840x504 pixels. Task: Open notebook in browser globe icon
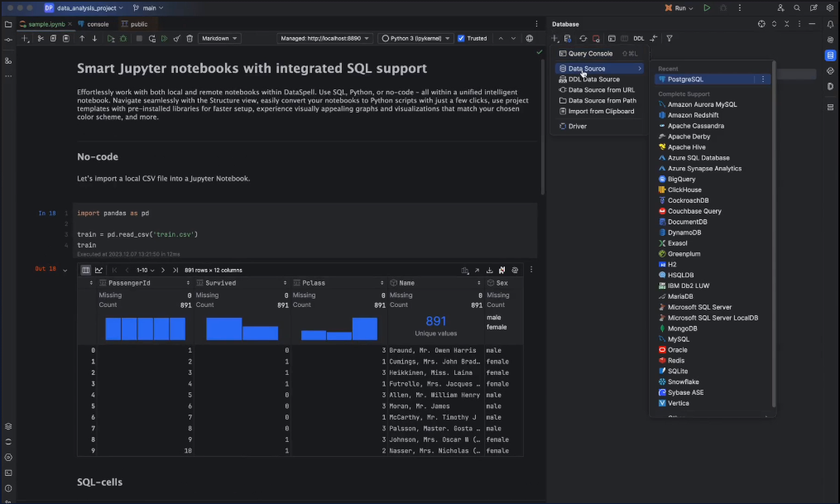coord(530,39)
